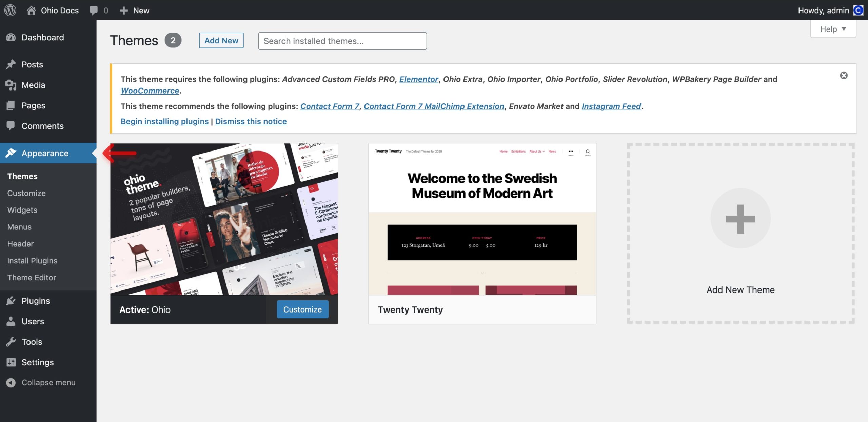
Task: Open the Instagram Feed link
Action: click(611, 106)
